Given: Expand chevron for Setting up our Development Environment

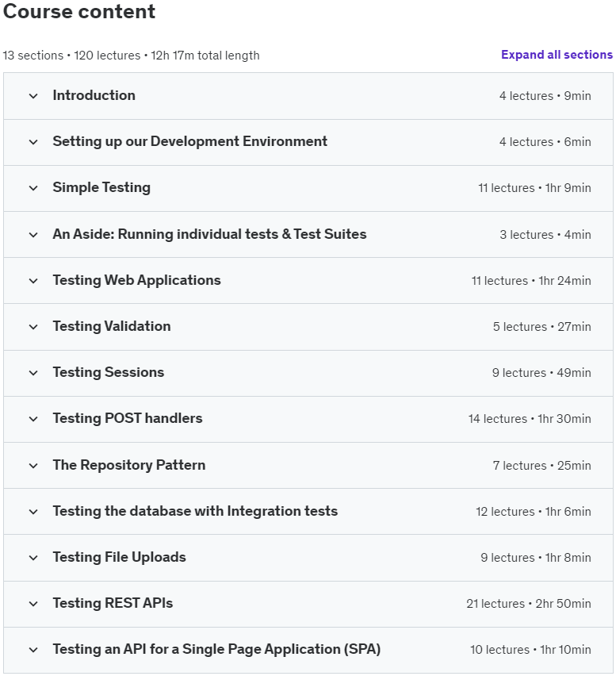Looking at the screenshot, I should 33,142.
